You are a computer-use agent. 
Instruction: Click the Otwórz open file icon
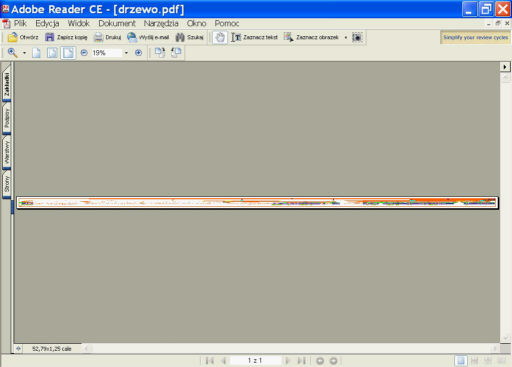pyautogui.click(x=13, y=37)
